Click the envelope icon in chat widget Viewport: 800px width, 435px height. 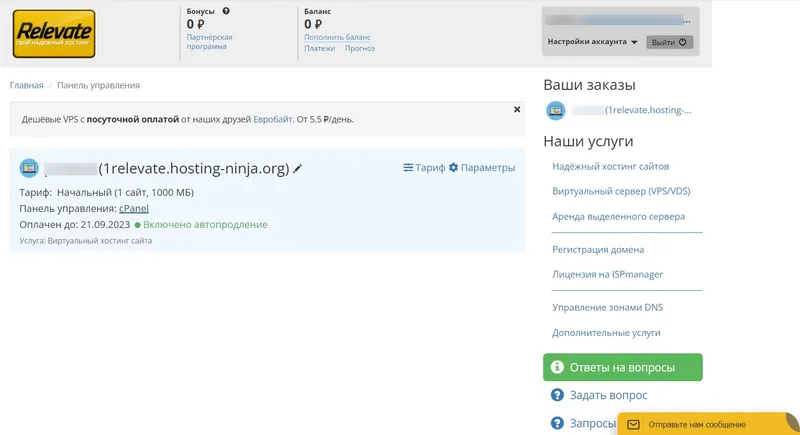coord(633,425)
